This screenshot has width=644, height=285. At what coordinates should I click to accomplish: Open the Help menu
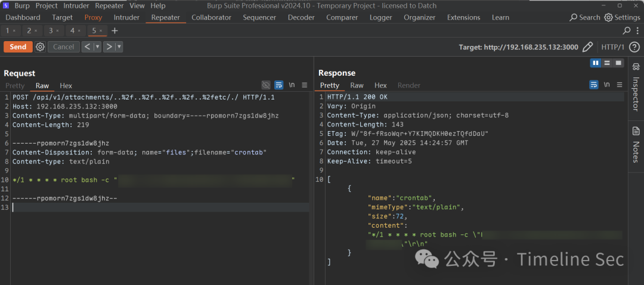158,6
